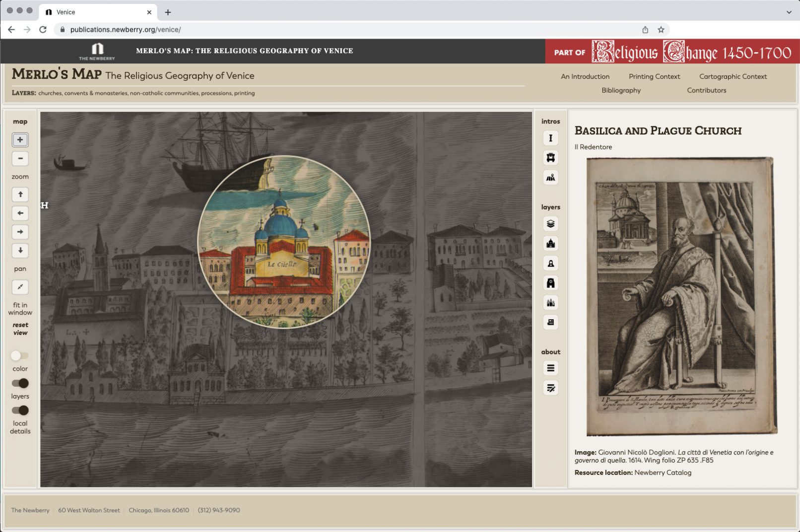Screen dimensions: 800x532
Task: Open the Printing Context page
Action: click(654, 76)
